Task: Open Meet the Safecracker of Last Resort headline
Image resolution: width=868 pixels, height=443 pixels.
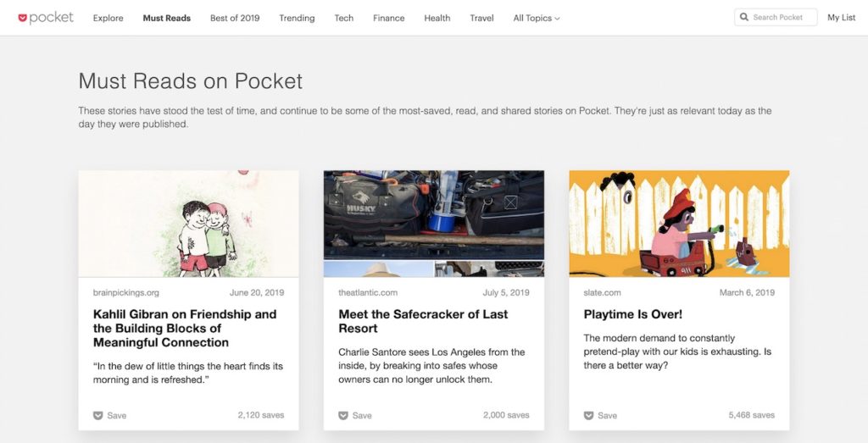Action: tap(423, 321)
